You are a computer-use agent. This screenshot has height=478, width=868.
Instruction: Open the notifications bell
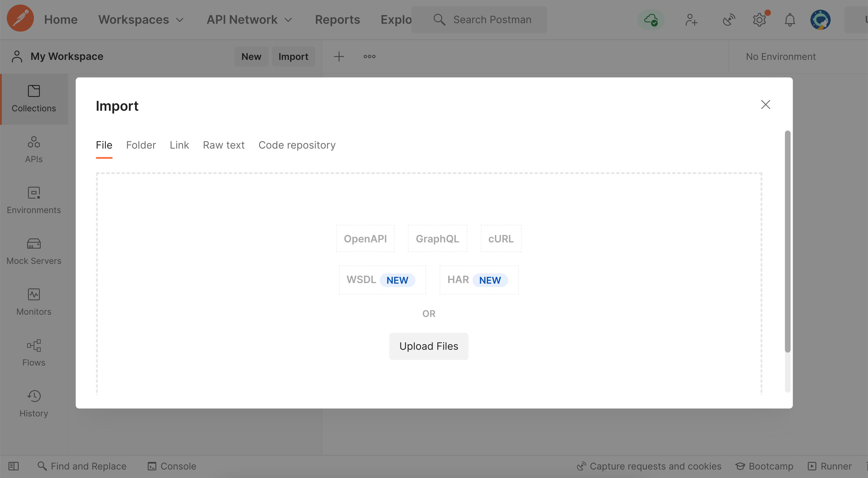coord(789,19)
